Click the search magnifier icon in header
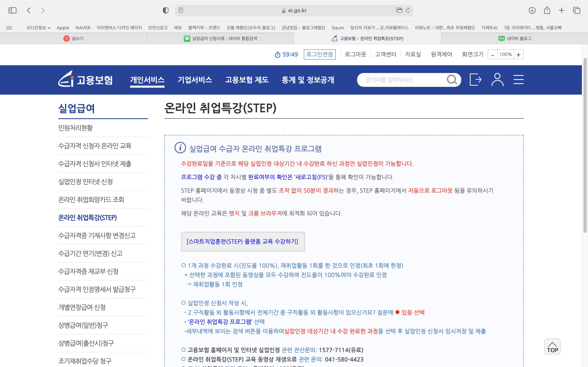588x367 pixels. [x=452, y=80]
